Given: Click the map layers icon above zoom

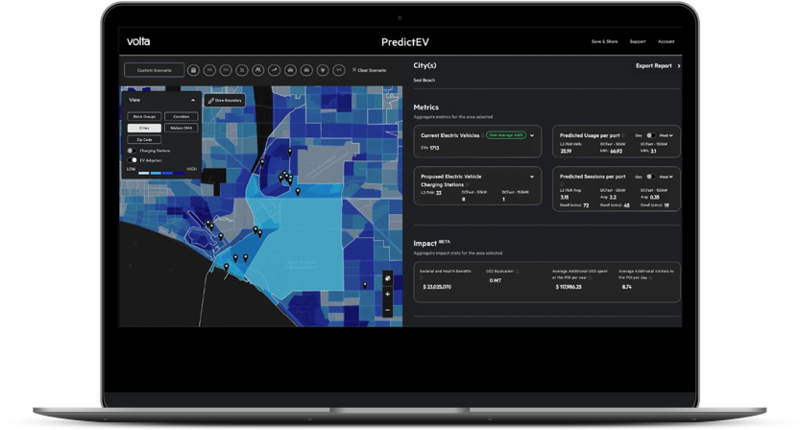Looking at the screenshot, I should coord(387,277).
